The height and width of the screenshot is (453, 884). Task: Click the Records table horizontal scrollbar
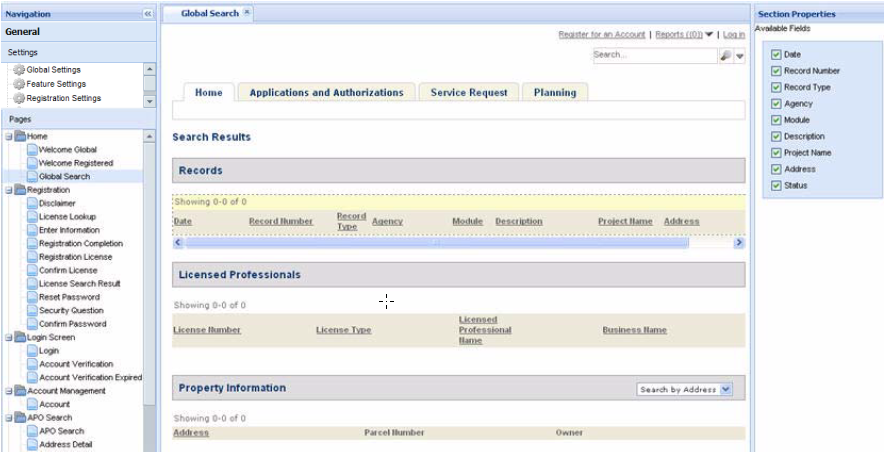435,242
